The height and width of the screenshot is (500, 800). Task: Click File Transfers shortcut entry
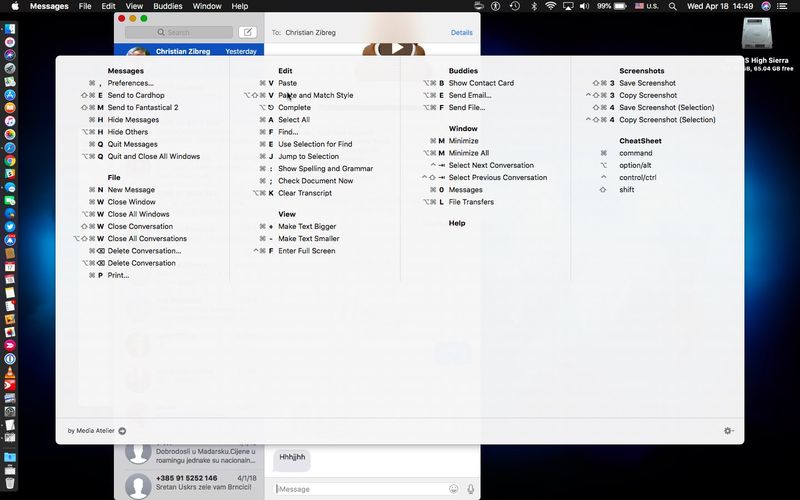tap(471, 202)
